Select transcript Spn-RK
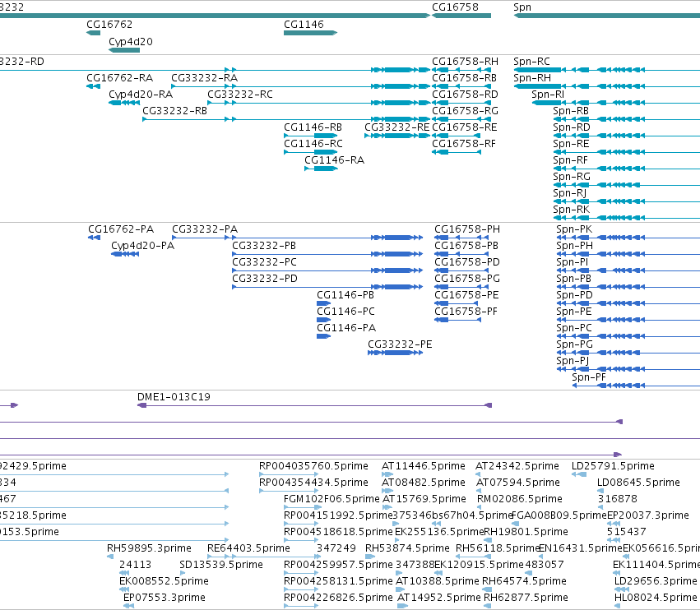The height and width of the screenshot is (610, 700). tap(571, 210)
